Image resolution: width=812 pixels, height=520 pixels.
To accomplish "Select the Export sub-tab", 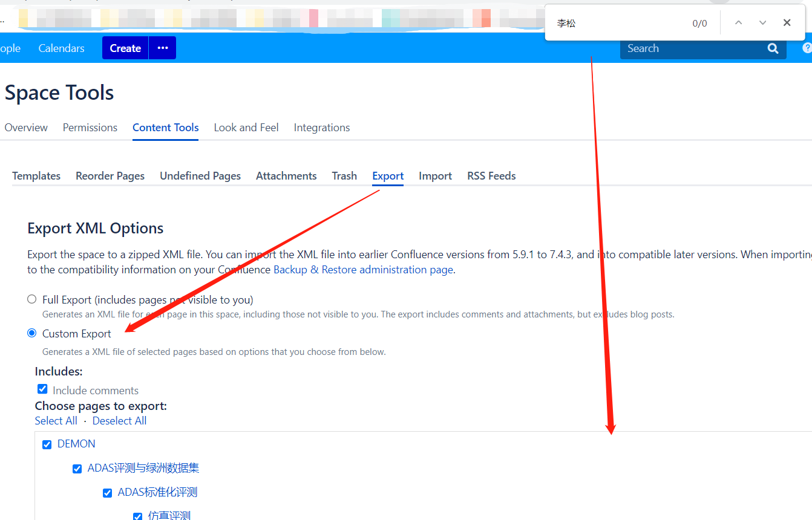I will click(x=388, y=176).
